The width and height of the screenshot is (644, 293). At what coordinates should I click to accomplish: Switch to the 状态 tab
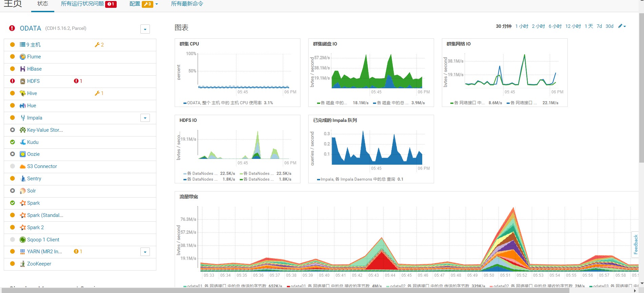pos(43,4)
